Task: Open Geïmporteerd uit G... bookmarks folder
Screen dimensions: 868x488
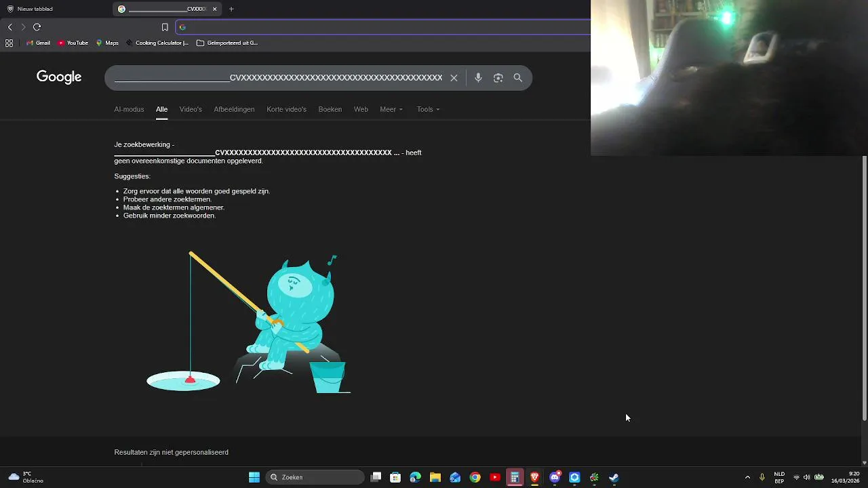Action: pyautogui.click(x=227, y=43)
